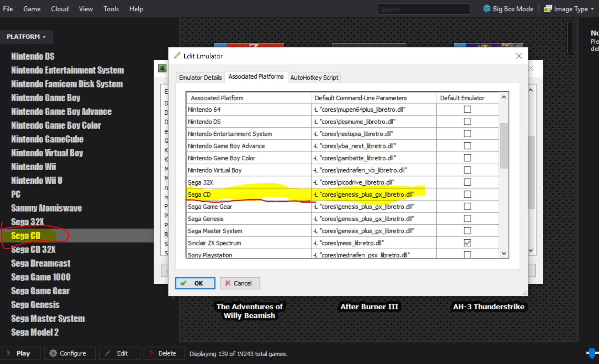The image size is (599, 364).
Task: Click the blue zoom slider handle
Action: pos(592,353)
